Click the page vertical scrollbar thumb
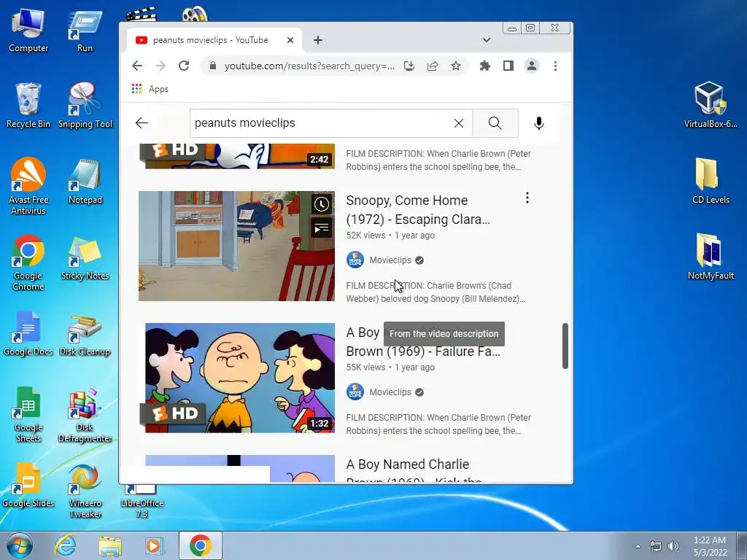The image size is (747, 560). pyautogui.click(x=565, y=346)
